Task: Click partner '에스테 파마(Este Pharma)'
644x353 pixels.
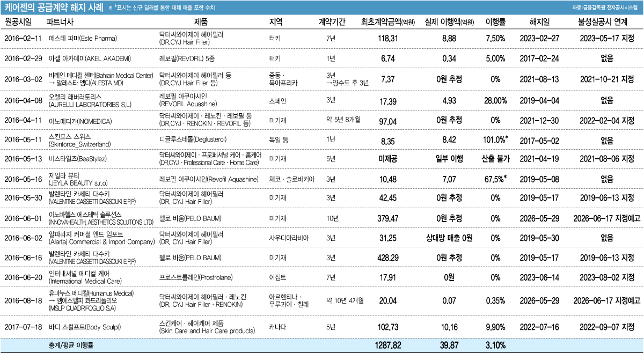Action: tap(83, 38)
